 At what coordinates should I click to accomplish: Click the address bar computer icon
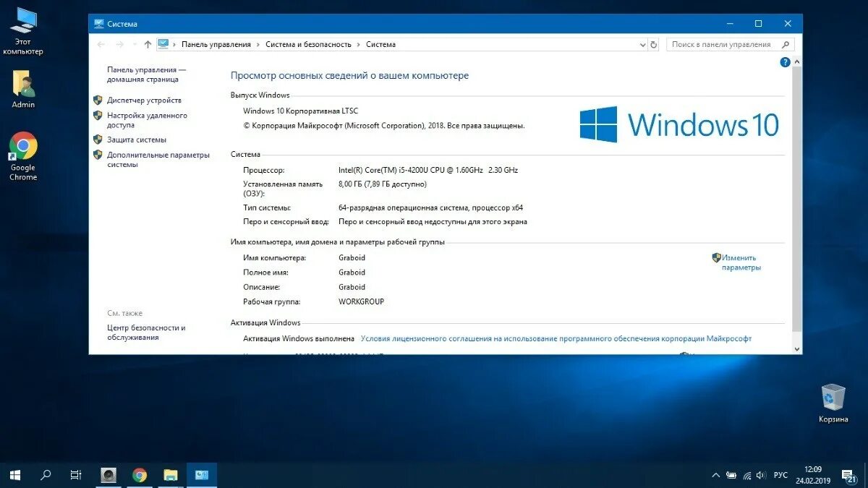tap(163, 44)
